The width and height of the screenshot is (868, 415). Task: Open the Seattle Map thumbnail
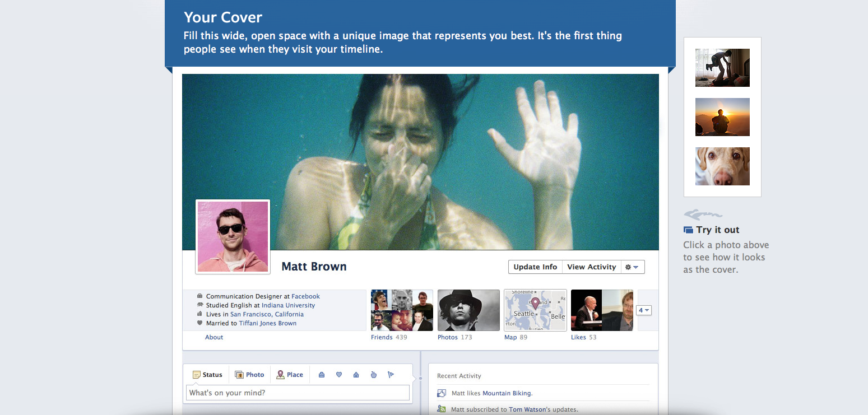coord(535,310)
